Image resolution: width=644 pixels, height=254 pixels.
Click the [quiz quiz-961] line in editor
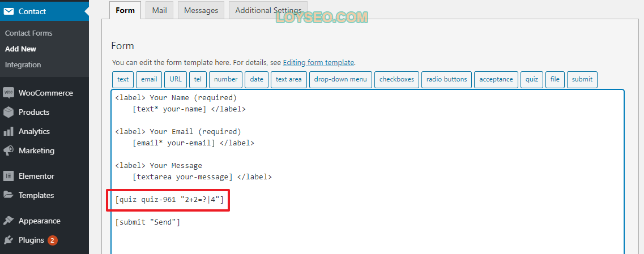[169, 200]
